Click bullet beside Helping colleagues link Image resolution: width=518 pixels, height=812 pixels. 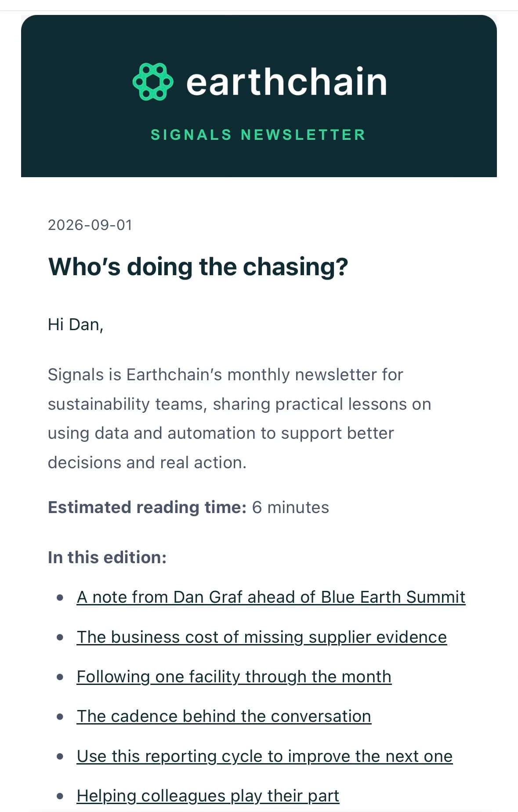[60, 796]
